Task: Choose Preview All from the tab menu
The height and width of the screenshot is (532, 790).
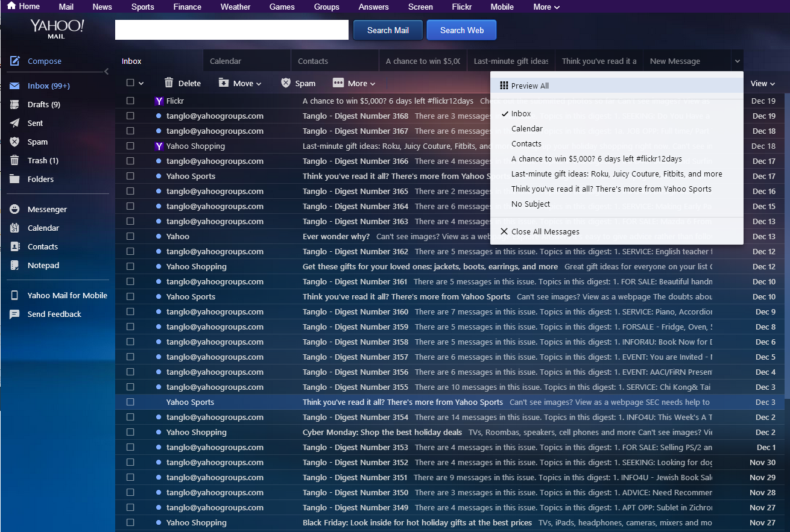Action: pos(529,86)
